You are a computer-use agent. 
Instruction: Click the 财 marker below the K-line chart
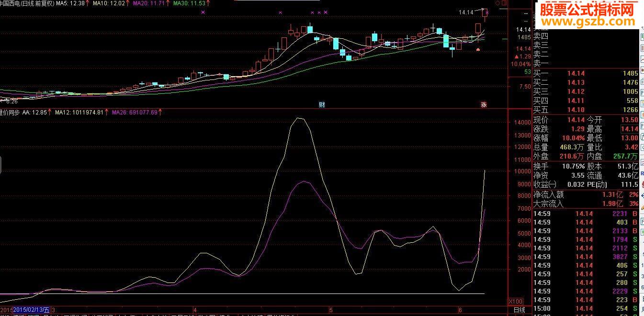pos(322,104)
